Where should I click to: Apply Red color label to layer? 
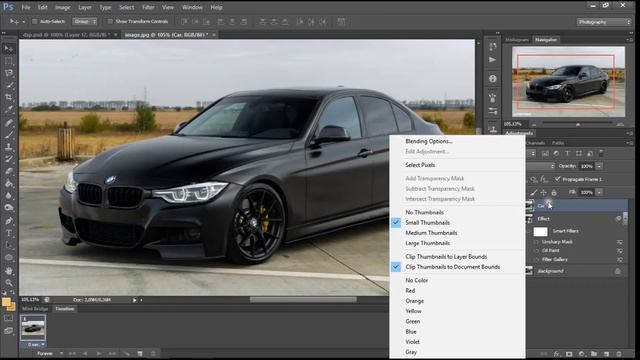tap(410, 291)
